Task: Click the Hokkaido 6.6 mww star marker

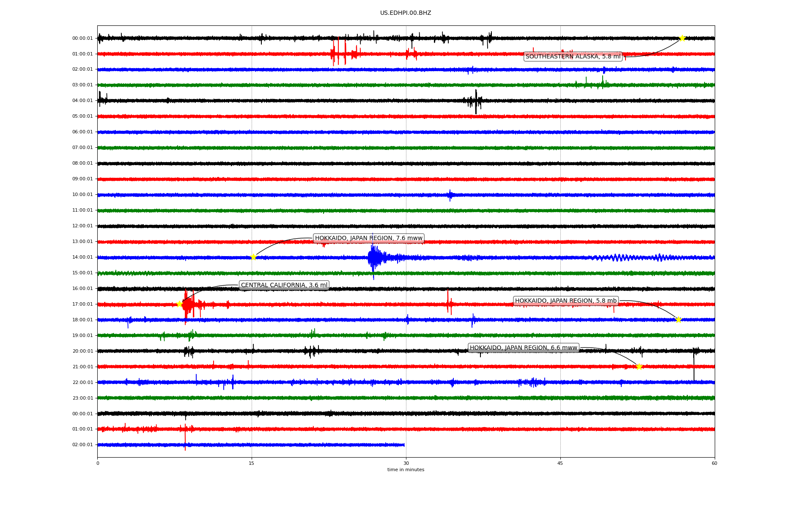Action: [639, 367]
